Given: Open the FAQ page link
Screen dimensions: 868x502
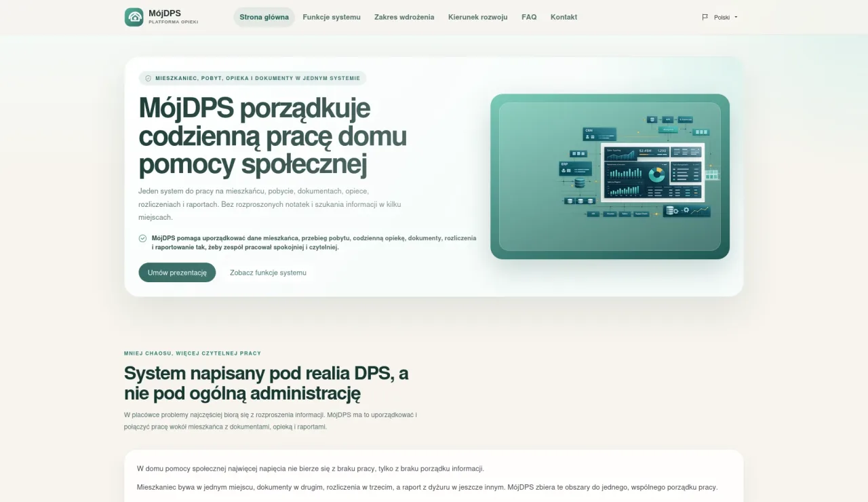Looking at the screenshot, I should (x=529, y=17).
